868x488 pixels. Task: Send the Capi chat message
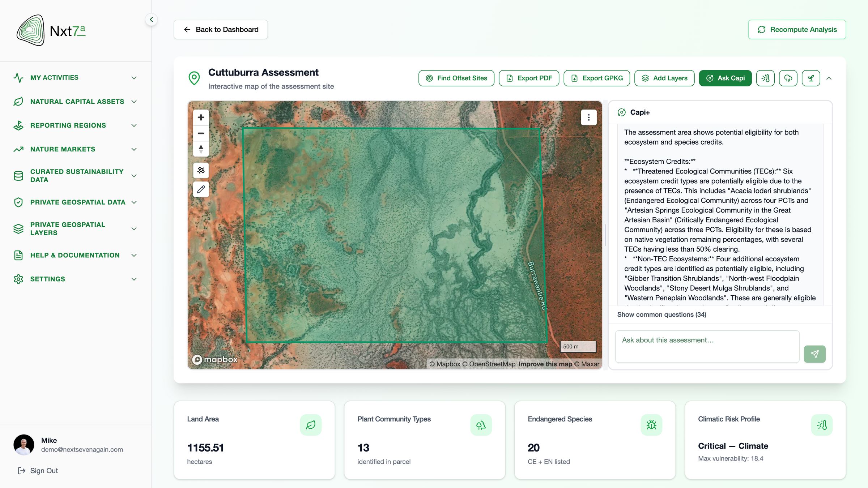pos(814,354)
